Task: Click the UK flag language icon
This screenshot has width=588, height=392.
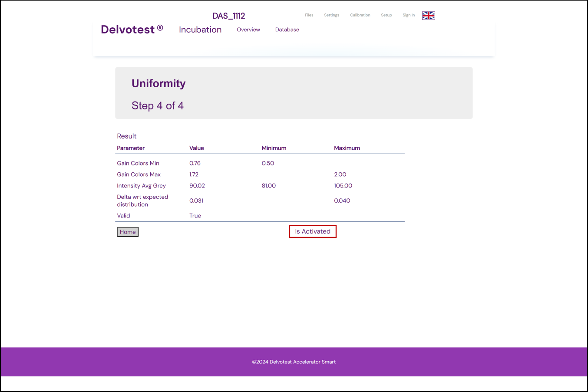Action: point(428,16)
